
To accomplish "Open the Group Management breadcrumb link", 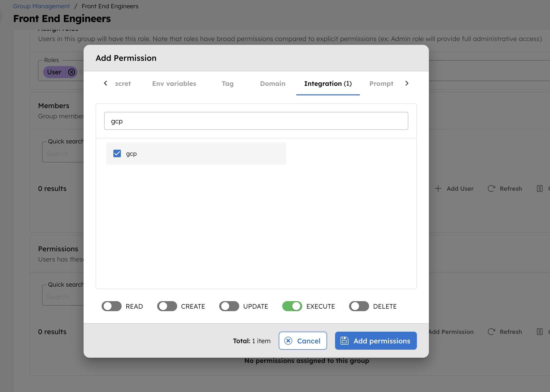I will [41, 6].
